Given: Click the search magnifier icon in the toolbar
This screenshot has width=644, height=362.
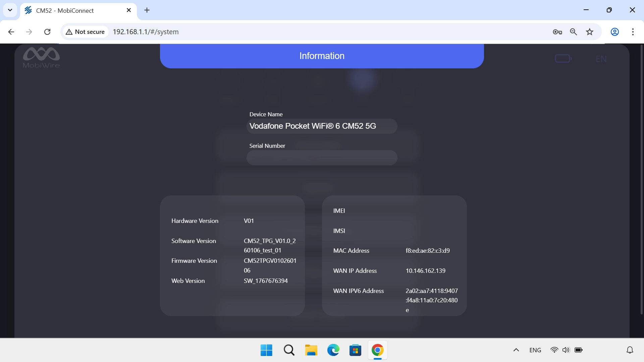Looking at the screenshot, I should tap(573, 32).
